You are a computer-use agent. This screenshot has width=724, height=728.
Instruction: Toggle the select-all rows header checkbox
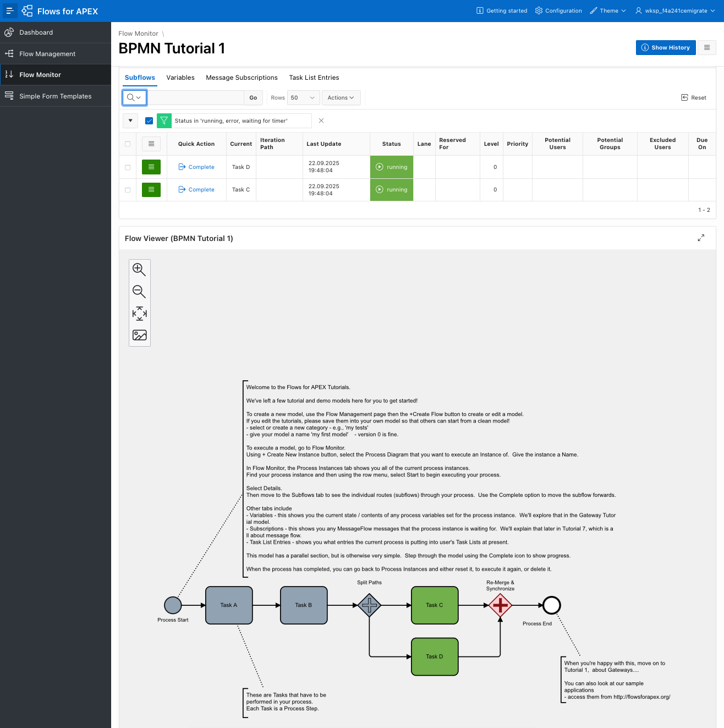tap(128, 144)
